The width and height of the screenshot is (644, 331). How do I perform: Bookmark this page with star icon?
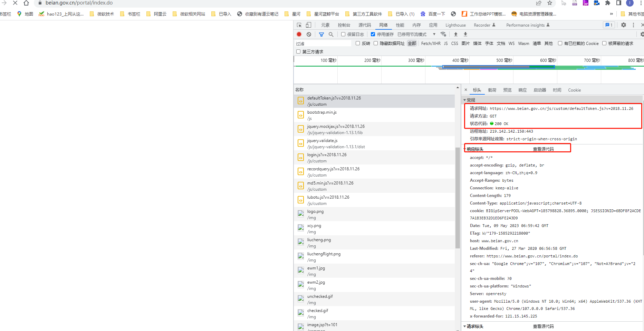tap(549, 3)
